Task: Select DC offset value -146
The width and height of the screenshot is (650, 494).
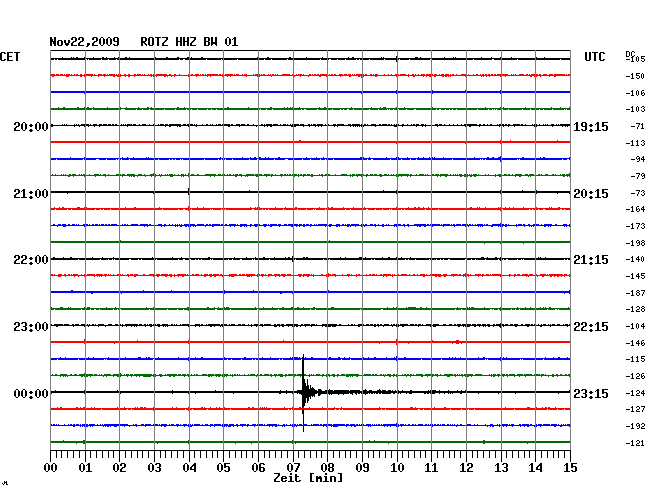Action: pos(635,343)
